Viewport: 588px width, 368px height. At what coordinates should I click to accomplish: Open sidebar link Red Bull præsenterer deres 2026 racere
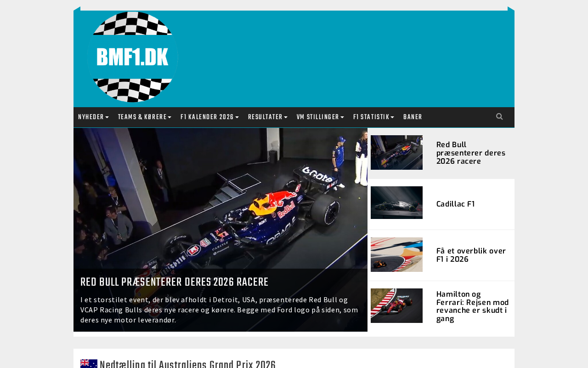[x=471, y=153]
